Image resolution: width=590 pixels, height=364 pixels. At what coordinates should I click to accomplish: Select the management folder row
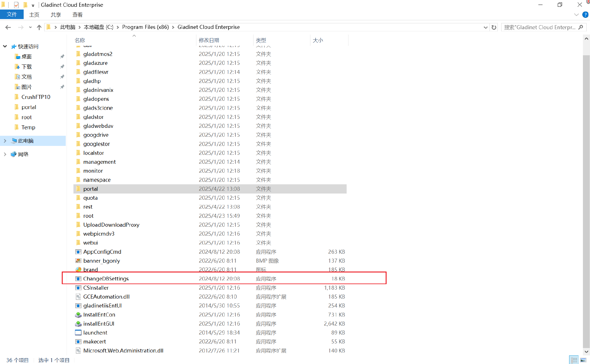click(x=210, y=162)
